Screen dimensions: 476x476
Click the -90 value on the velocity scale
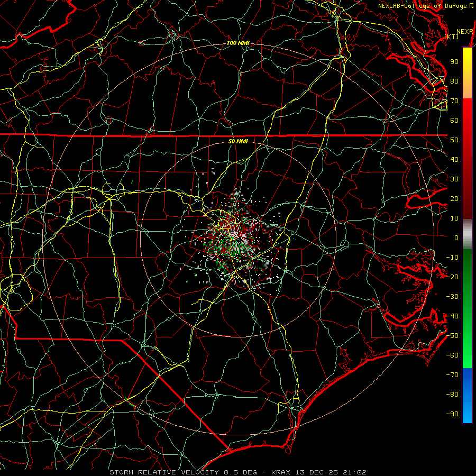(x=452, y=414)
